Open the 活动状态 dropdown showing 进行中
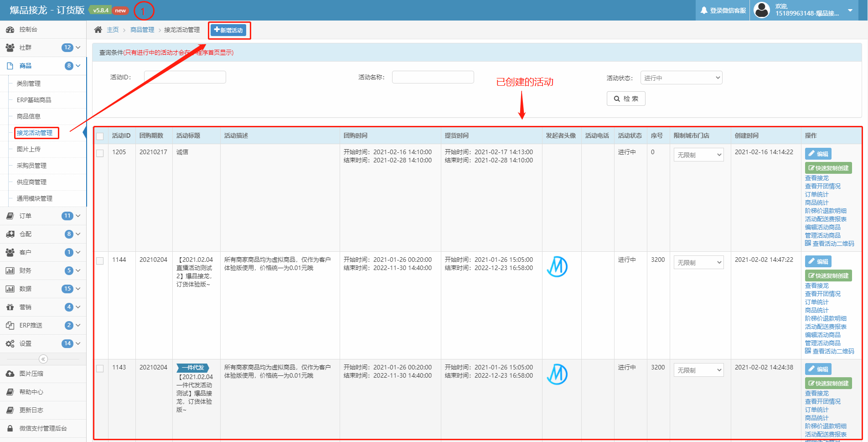Image resolution: width=868 pixels, height=442 pixels. pos(681,78)
